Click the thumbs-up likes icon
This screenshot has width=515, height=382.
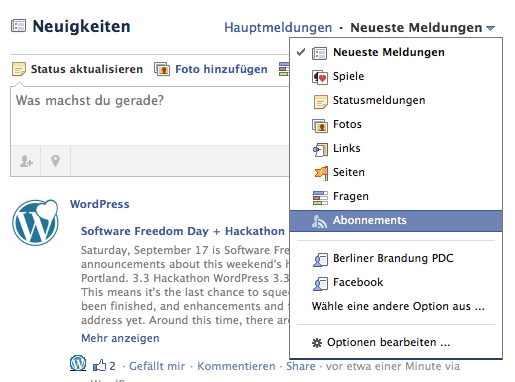point(99,365)
